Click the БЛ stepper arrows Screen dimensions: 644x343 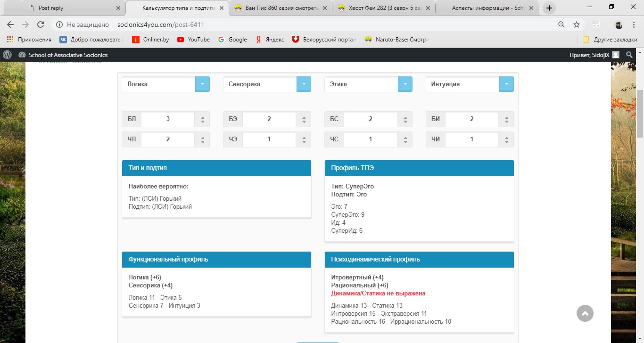tap(203, 119)
